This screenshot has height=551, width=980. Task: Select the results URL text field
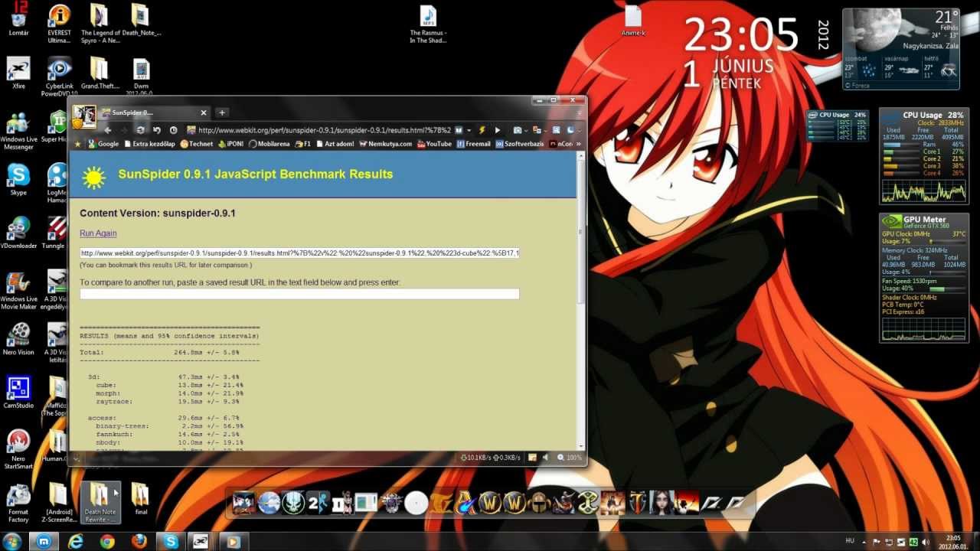[x=299, y=253]
